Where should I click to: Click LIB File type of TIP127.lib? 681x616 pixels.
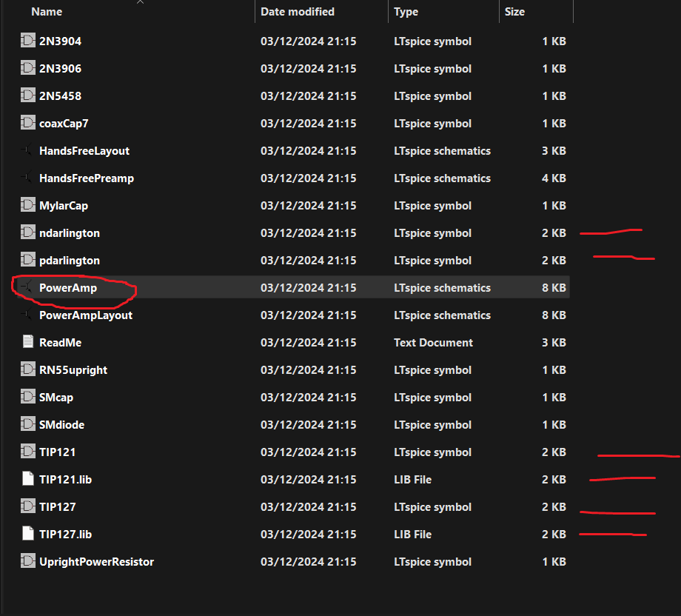click(x=412, y=534)
